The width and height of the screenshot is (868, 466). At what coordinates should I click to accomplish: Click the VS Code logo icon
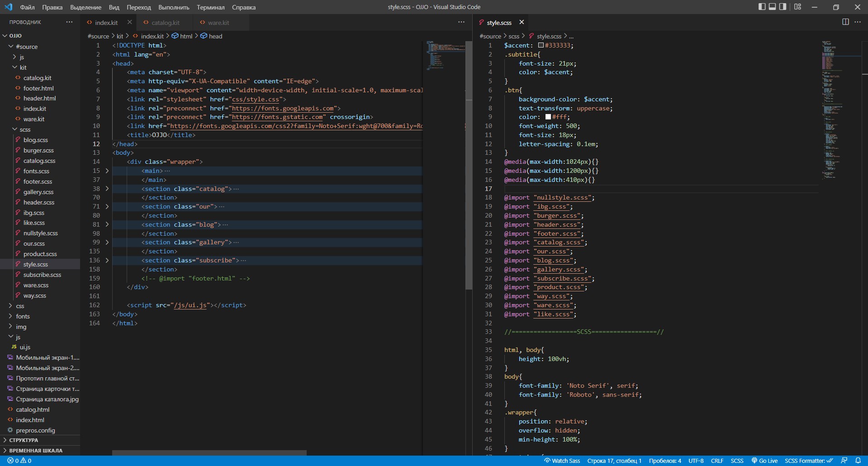point(8,7)
